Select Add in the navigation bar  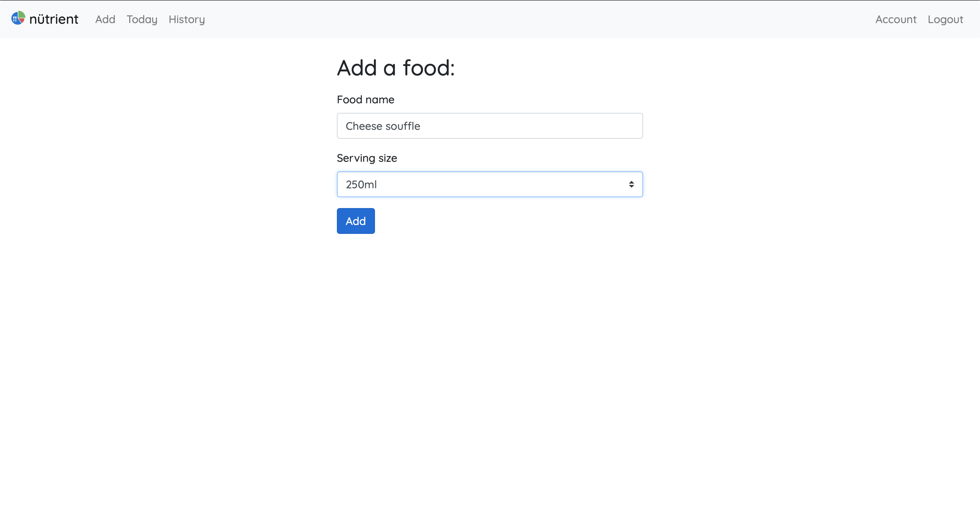point(105,19)
